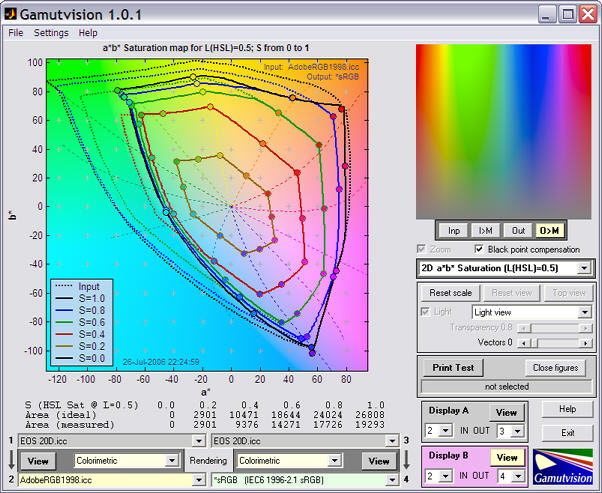Toggle the Light checkbox
602x493 pixels.
pos(425,311)
